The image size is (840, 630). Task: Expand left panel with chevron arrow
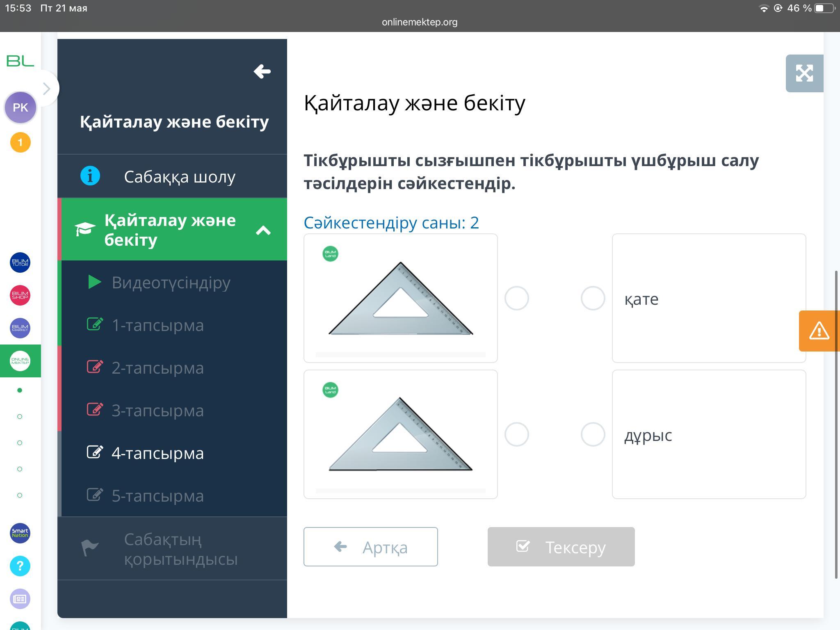47,89
